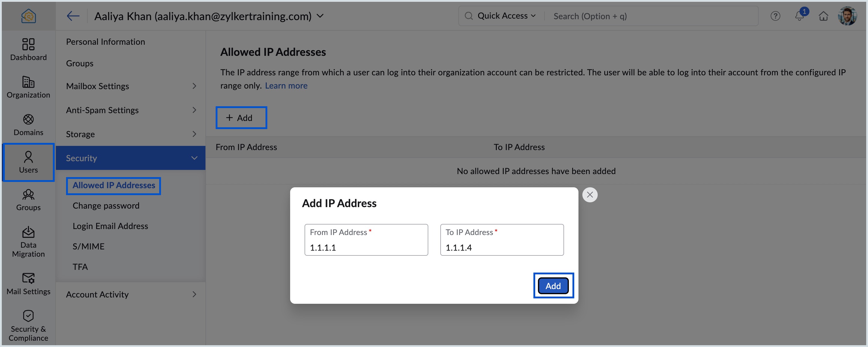Open the Groups sidebar section
The width and height of the screenshot is (868, 347).
28,200
